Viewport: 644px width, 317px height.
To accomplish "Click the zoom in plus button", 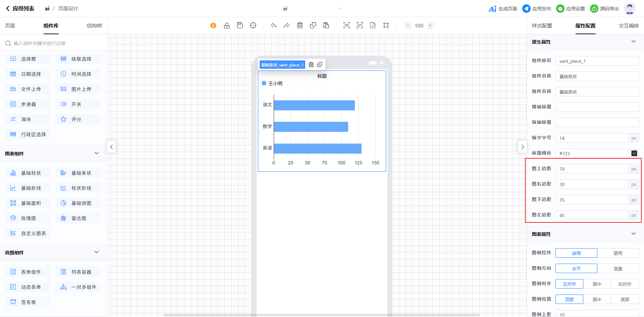I will click(x=430, y=25).
